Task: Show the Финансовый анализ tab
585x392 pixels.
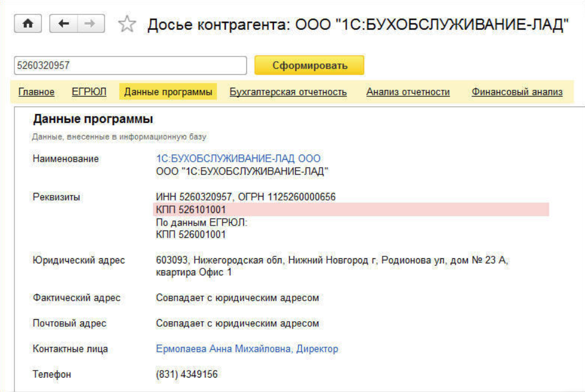Action: (517, 92)
